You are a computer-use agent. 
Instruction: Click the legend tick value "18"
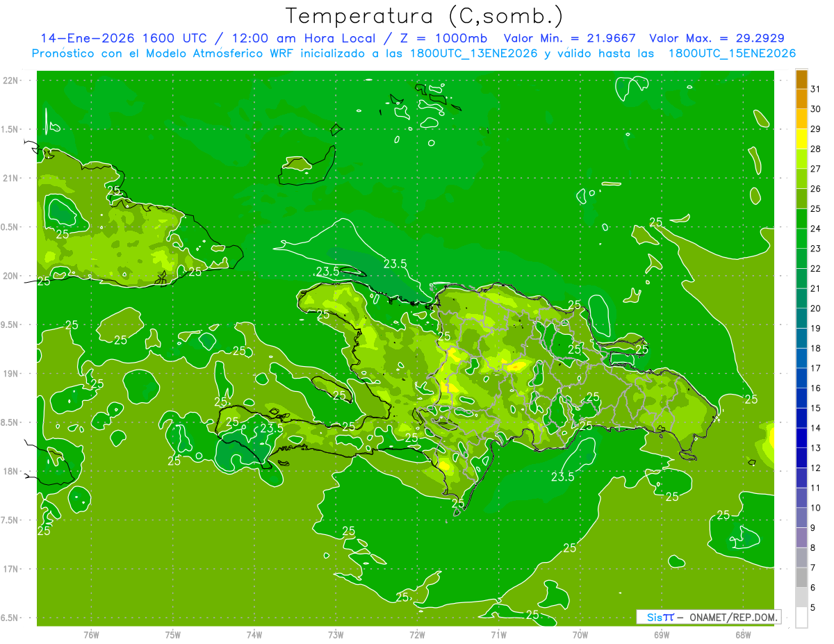[x=816, y=348]
